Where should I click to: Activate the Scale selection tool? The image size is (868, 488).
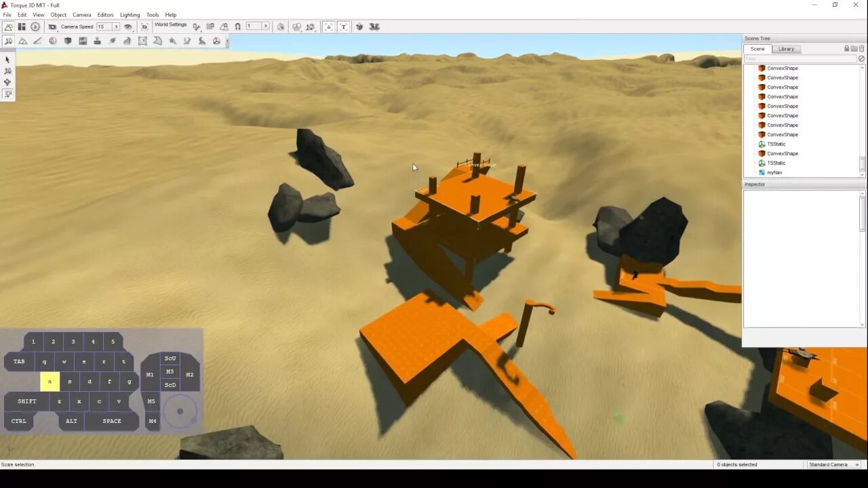7,94
